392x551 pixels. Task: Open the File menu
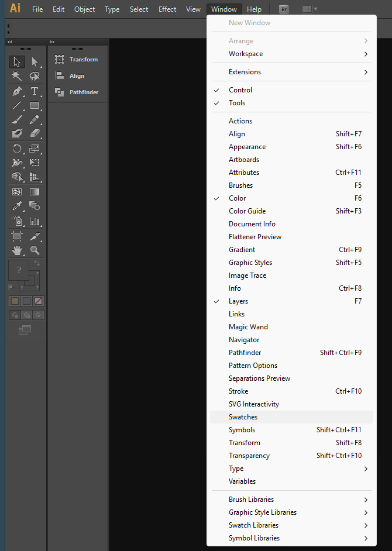point(37,9)
